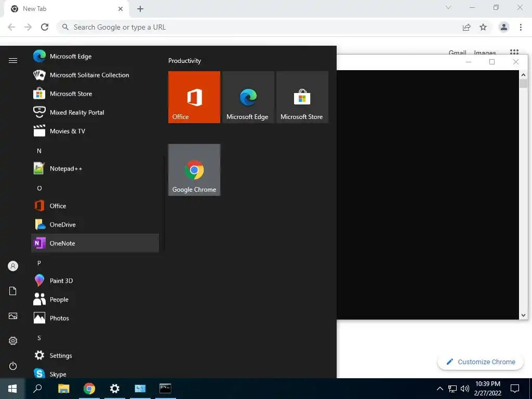
Task: Open File Explorer from the taskbar
Action: tap(63, 389)
